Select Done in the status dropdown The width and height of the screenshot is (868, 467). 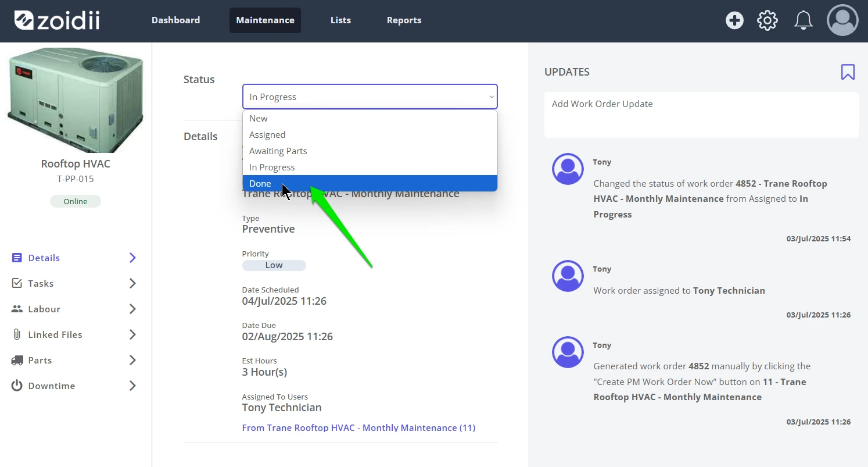click(x=370, y=183)
